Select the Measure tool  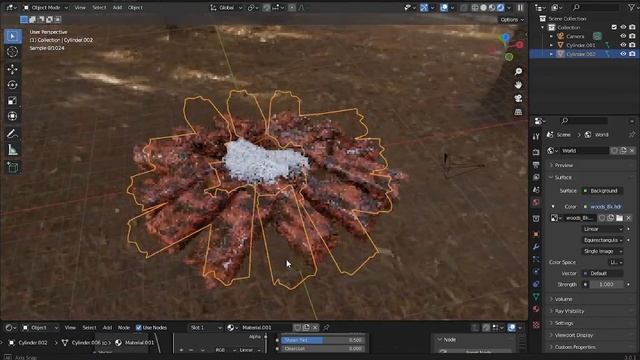(x=12, y=150)
